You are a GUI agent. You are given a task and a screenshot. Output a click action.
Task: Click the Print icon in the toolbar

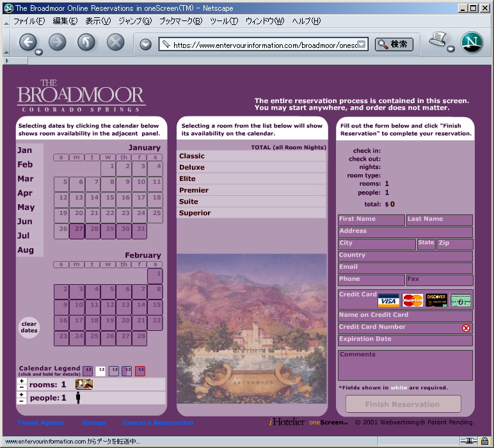coord(437,40)
